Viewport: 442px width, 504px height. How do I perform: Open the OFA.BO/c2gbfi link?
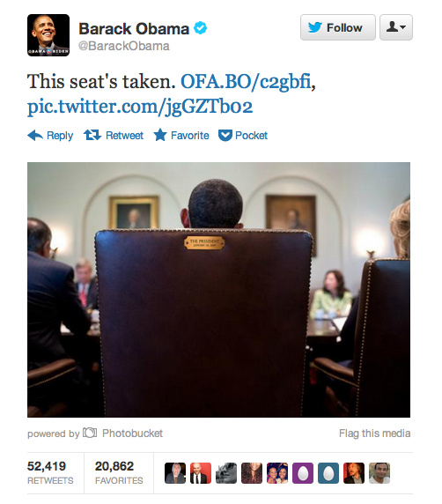click(246, 81)
